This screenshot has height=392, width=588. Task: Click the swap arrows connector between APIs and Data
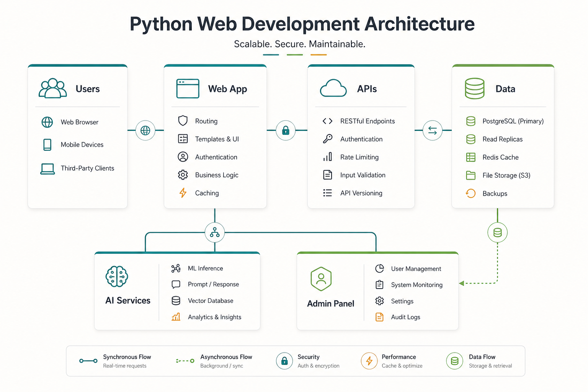tap(433, 131)
